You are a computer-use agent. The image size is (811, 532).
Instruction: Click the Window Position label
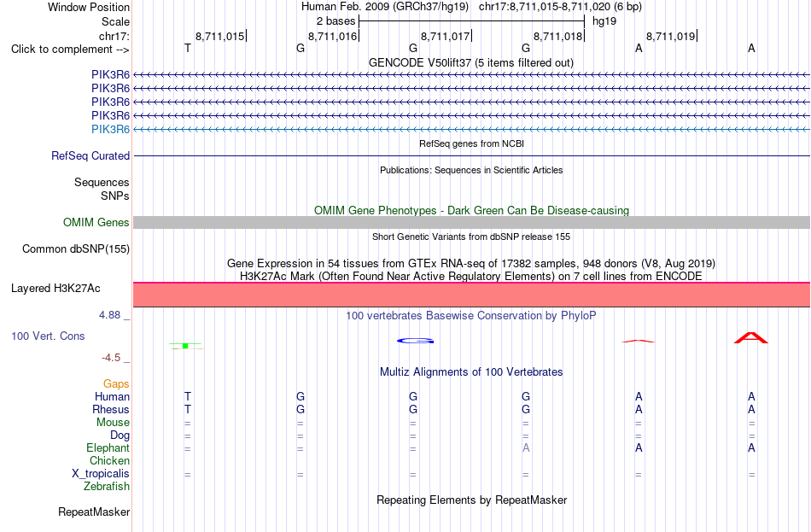point(89,7)
